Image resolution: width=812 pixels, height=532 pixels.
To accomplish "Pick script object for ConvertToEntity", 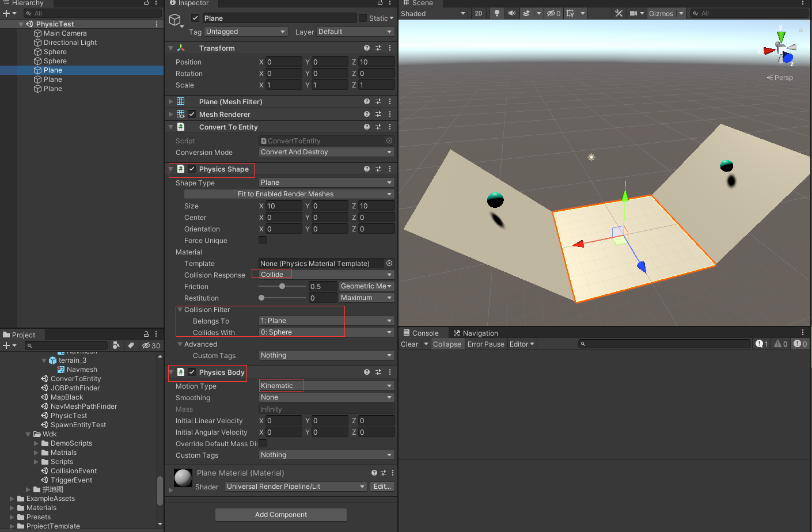I will (x=389, y=140).
